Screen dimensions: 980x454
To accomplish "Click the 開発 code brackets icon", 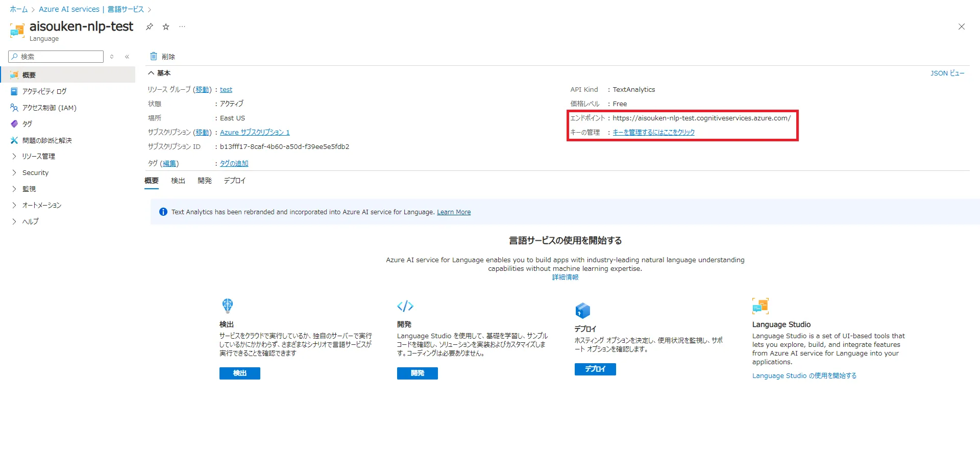I will [405, 306].
